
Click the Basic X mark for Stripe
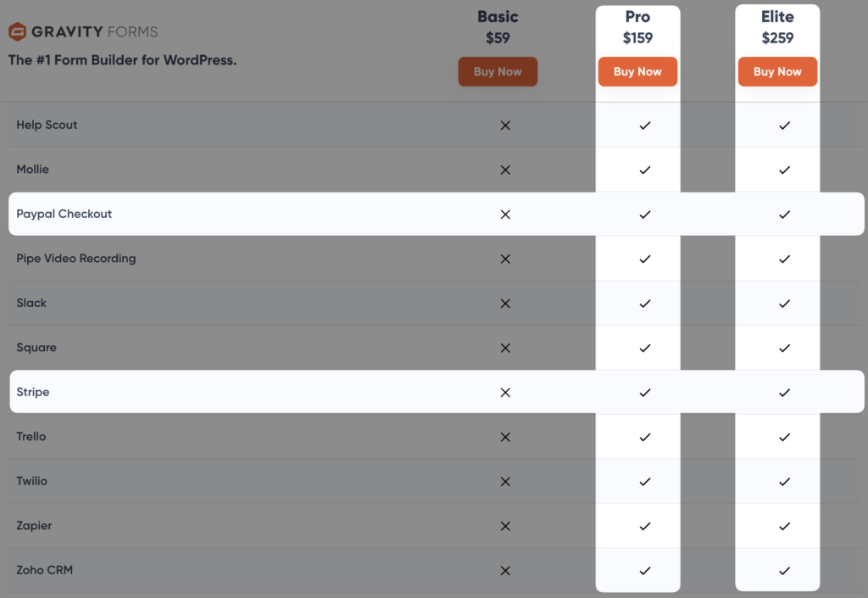click(x=505, y=393)
